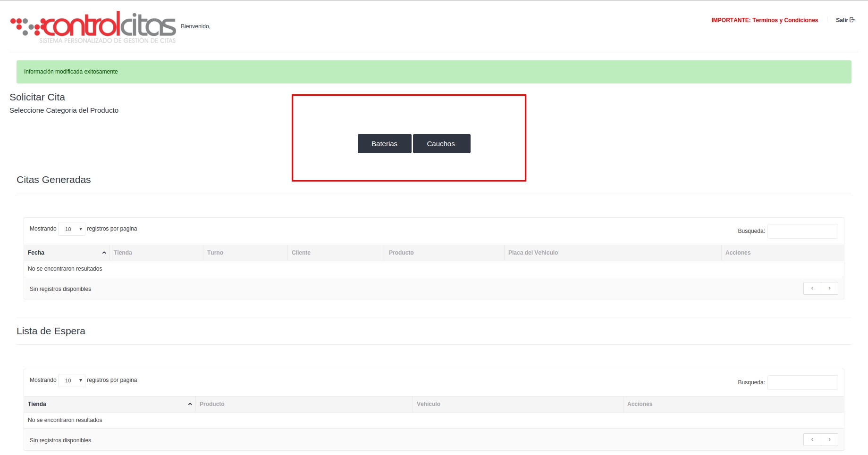Viewport: 868px width, 455px height.
Task: Focus the Busqueda field in Lista de Espera
Action: [802, 382]
